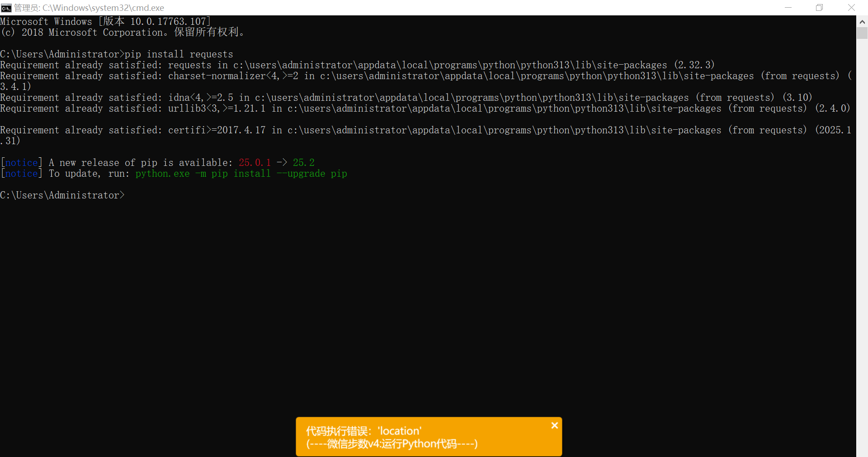Click the vertical scrollbar thumb
This screenshot has height=457, width=868.
pyautogui.click(x=862, y=33)
